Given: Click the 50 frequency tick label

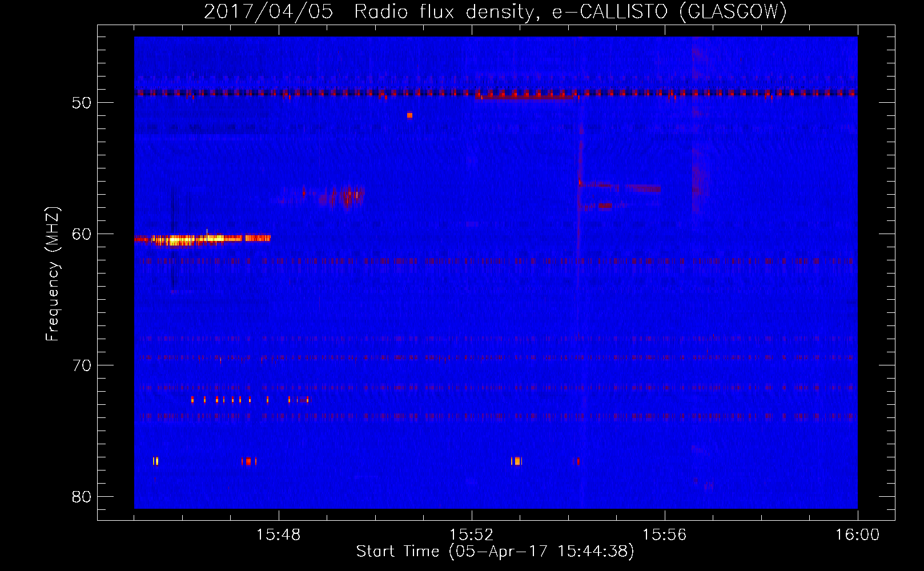Looking at the screenshot, I should [x=82, y=103].
